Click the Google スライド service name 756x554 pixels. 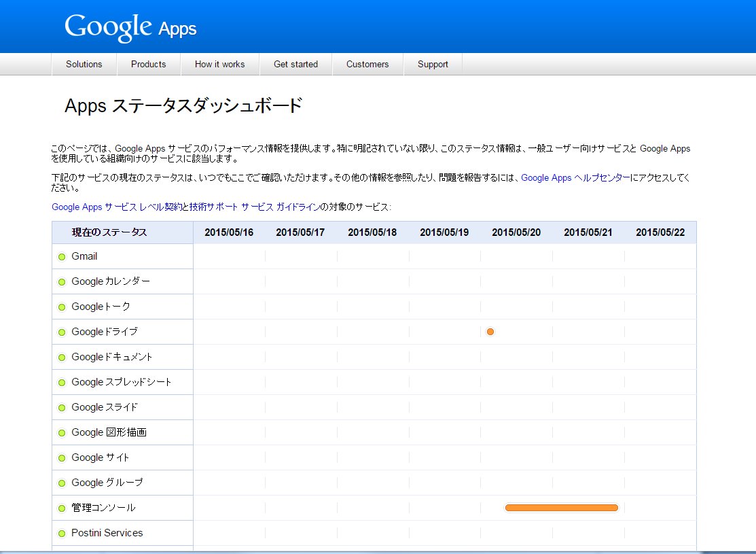[x=105, y=406]
